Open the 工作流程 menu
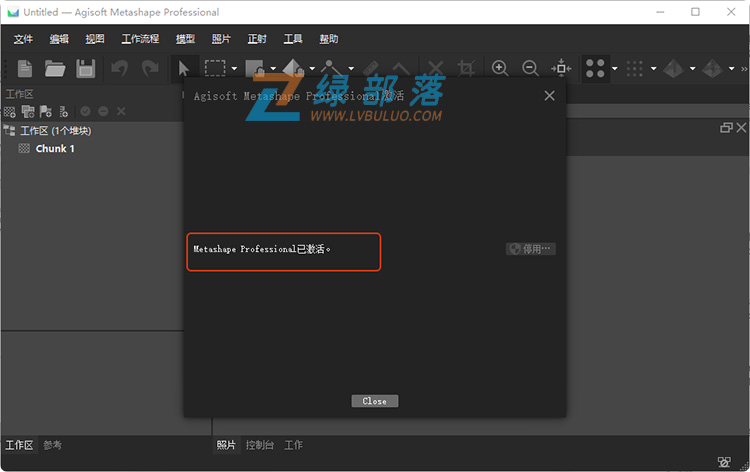Viewport: 750px width, 472px height. 140,39
